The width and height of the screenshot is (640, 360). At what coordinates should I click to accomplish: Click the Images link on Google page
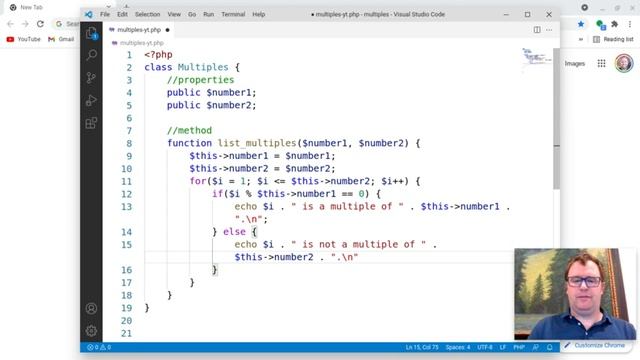pyautogui.click(x=575, y=64)
